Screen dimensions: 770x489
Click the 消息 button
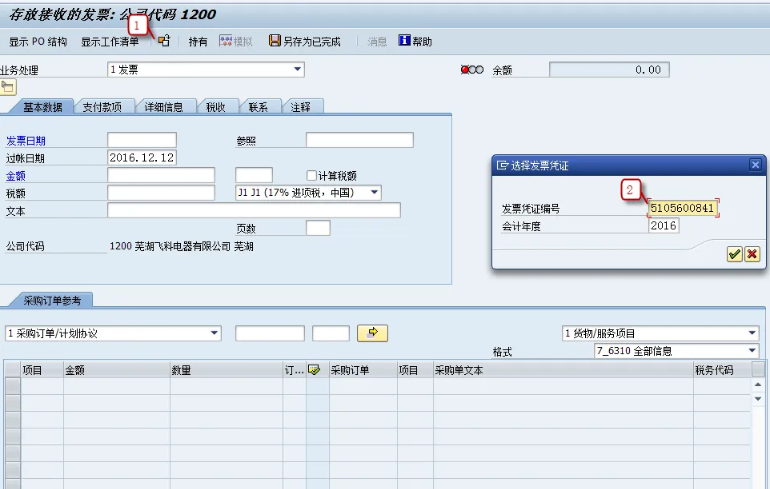point(377,42)
